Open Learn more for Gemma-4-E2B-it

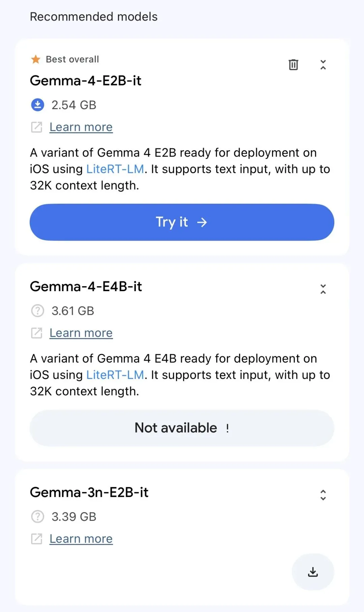click(81, 127)
